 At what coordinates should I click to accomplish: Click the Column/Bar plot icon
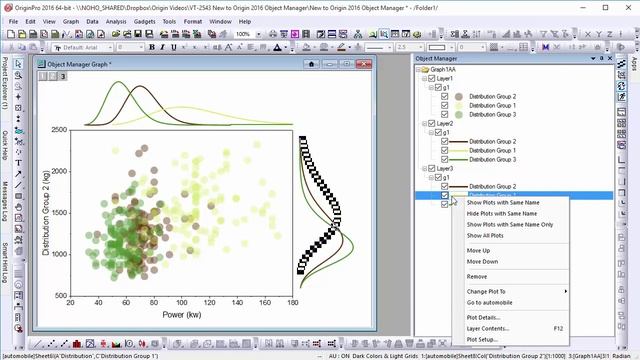77,344
